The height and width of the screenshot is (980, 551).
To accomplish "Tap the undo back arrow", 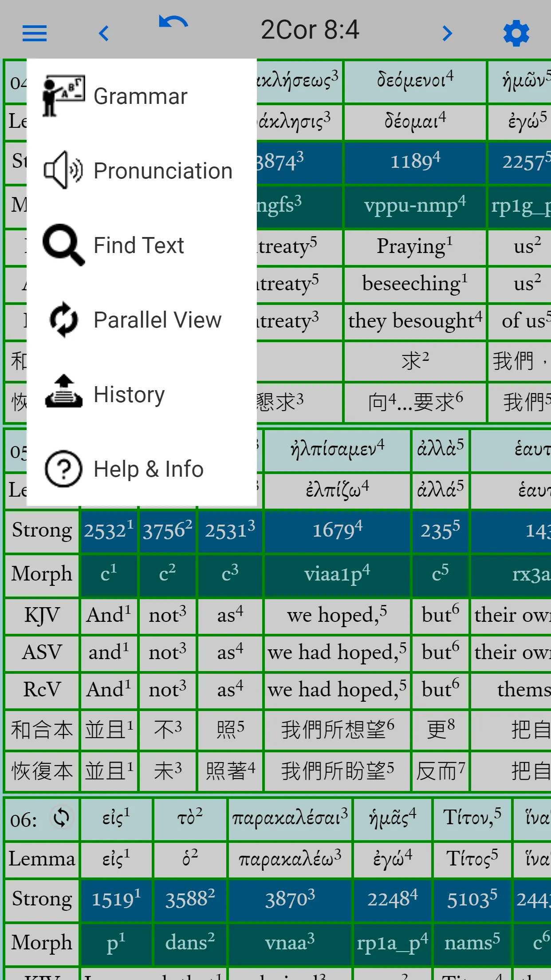I will pyautogui.click(x=173, y=22).
